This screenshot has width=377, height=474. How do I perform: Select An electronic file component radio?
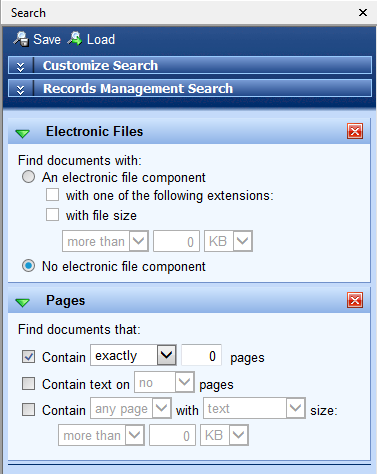click(28, 177)
